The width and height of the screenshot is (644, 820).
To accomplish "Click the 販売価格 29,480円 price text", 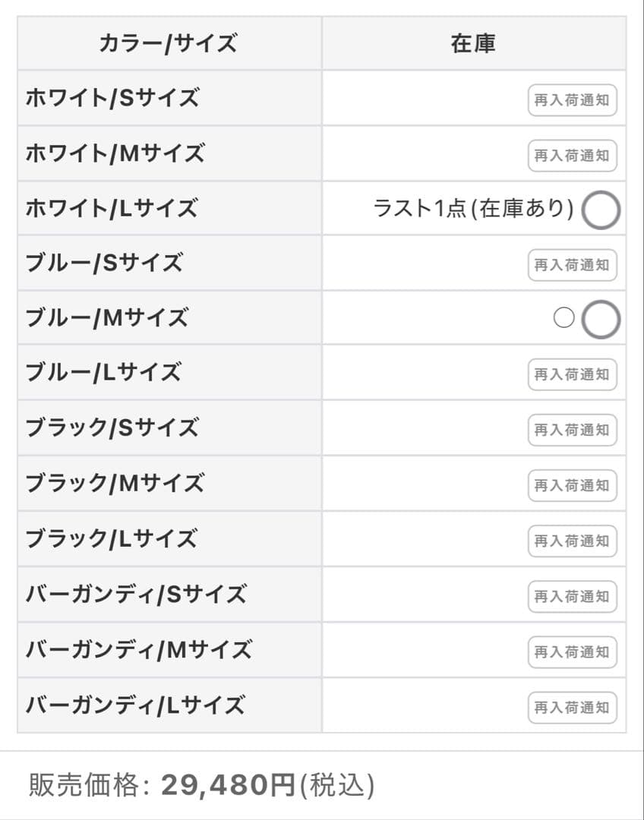I will [202, 785].
